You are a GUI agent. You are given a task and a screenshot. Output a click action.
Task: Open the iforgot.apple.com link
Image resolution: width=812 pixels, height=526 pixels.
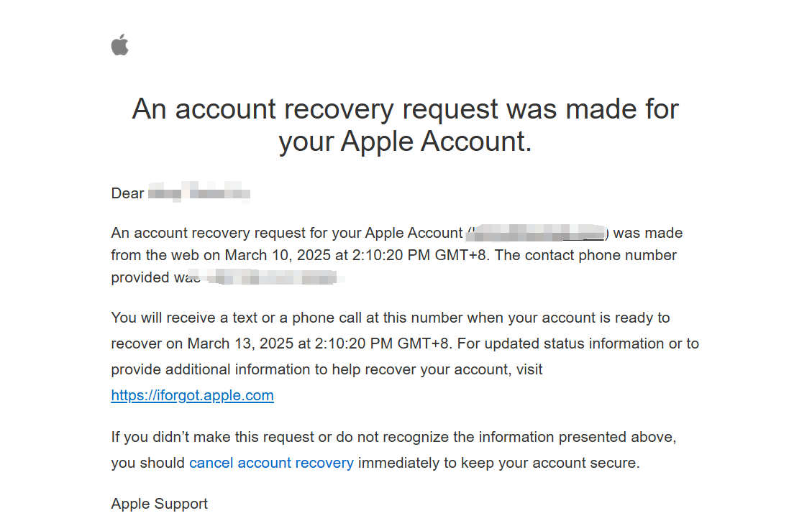tap(192, 395)
